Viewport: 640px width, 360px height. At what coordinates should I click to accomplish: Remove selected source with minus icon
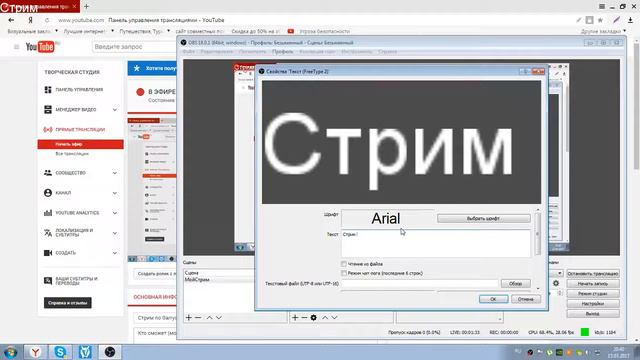click(x=304, y=318)
